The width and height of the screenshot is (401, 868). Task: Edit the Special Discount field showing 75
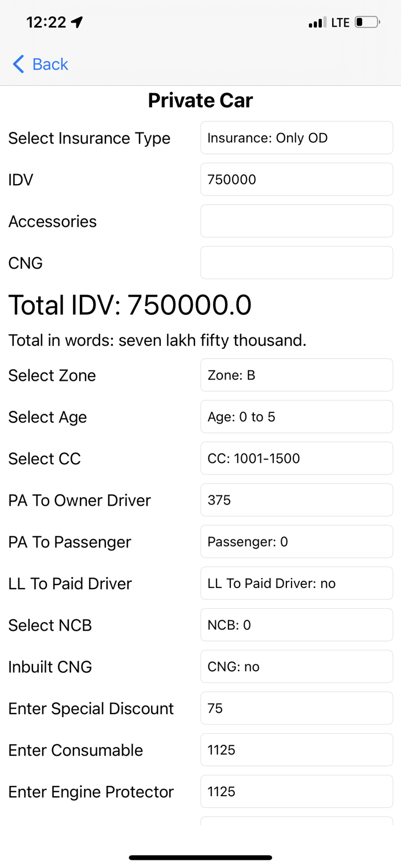point(296,708)
